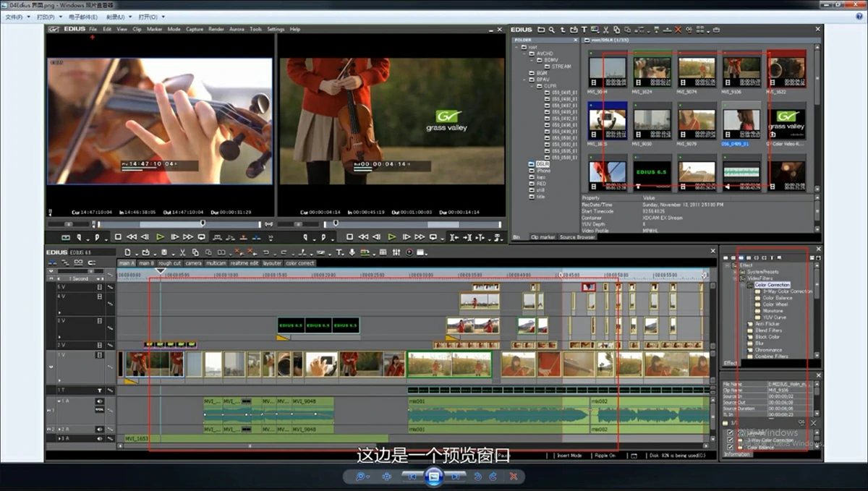868x491 pixels.
Task: Click the Recorder position slider handle
Action: click(x=334, y=225)
